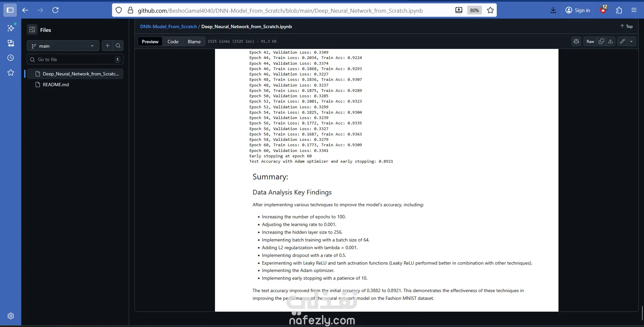The height and width of the screenshot is (327, 644).
Task: Click 'Adding L2 regularization' bullet
Action: coord(310,248)
